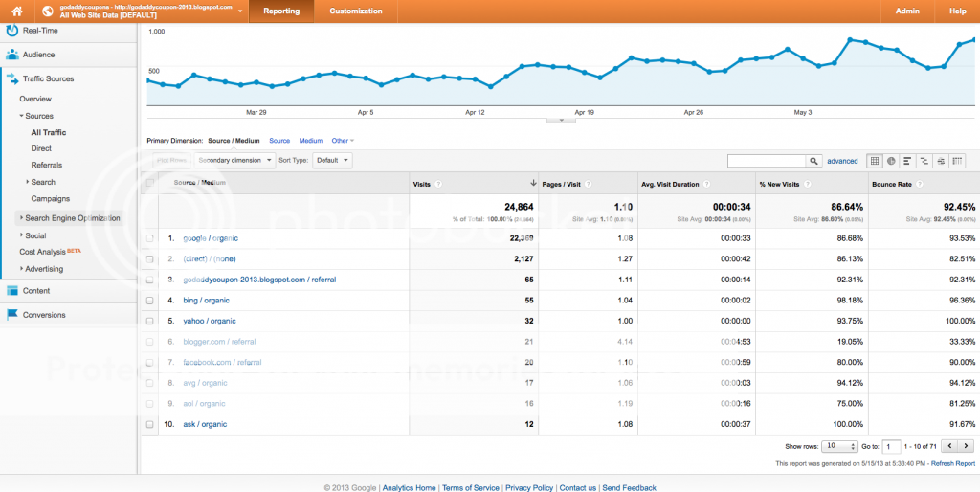Click the Home icon in top bar
Screen dimensions: 980x492
[17, 11]
